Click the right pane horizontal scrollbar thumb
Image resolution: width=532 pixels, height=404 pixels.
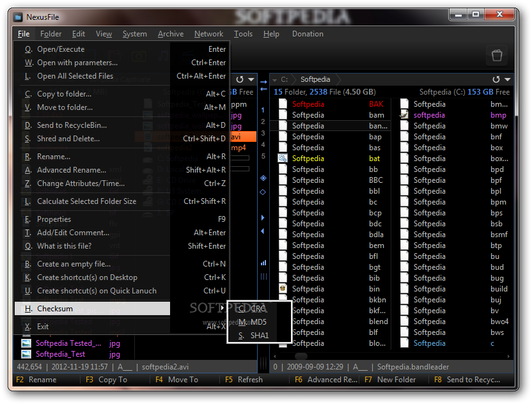tap(301, 356)
